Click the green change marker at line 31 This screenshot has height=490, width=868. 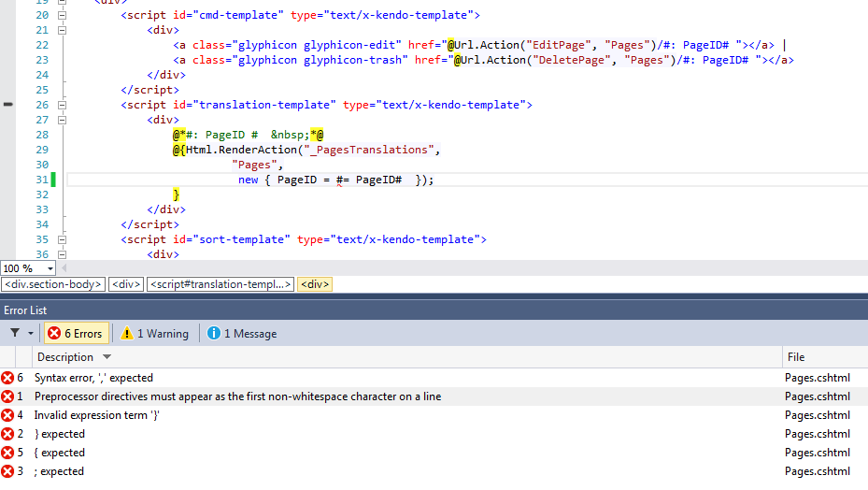tap(53, 180)
